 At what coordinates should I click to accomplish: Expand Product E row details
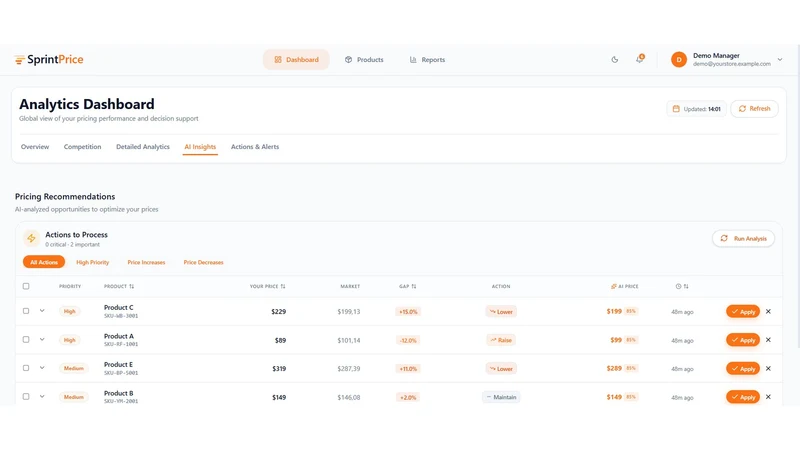[x=42, y=368]
